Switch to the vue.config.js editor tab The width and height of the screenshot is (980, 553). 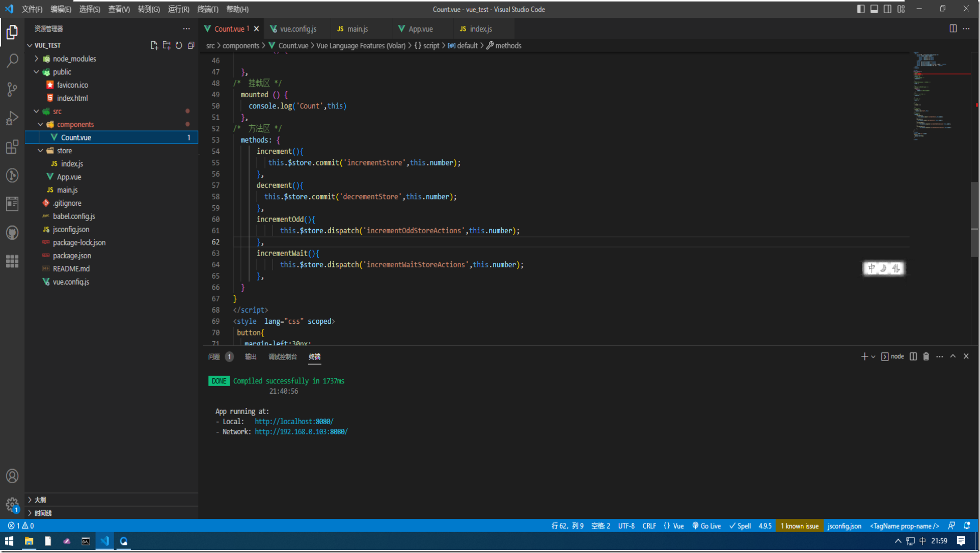[298, 29]
